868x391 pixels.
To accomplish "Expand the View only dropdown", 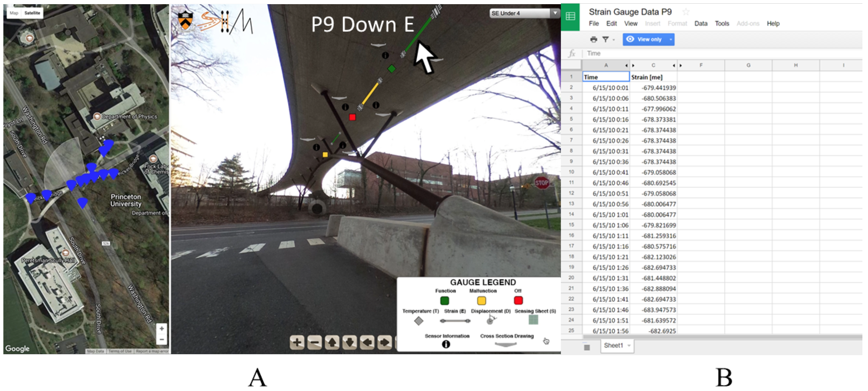I will [671, 39].
